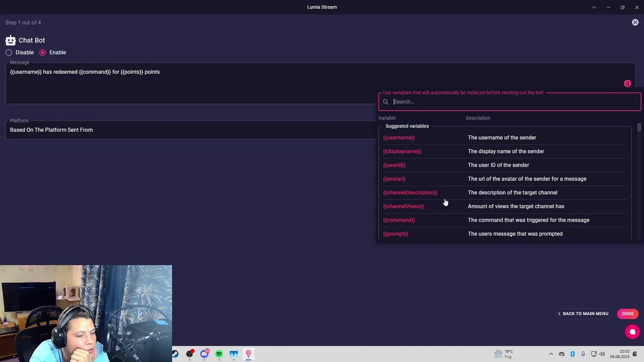This screenshot has height=362, width=644.
Task: Click the 'Step 1 out of 4' label
Action: (x=23, y=23)
